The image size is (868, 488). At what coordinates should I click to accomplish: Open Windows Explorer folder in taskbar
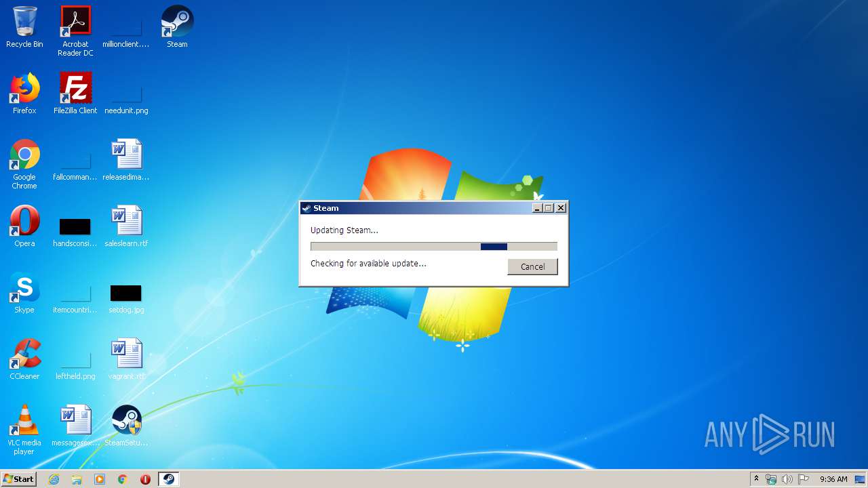[77, 479]
